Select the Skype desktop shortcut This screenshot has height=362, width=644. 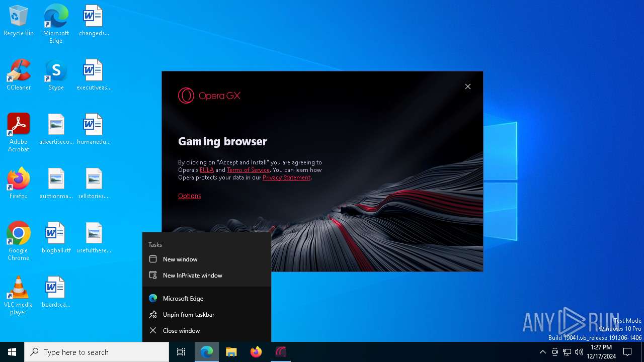click(x=56, y=75)
